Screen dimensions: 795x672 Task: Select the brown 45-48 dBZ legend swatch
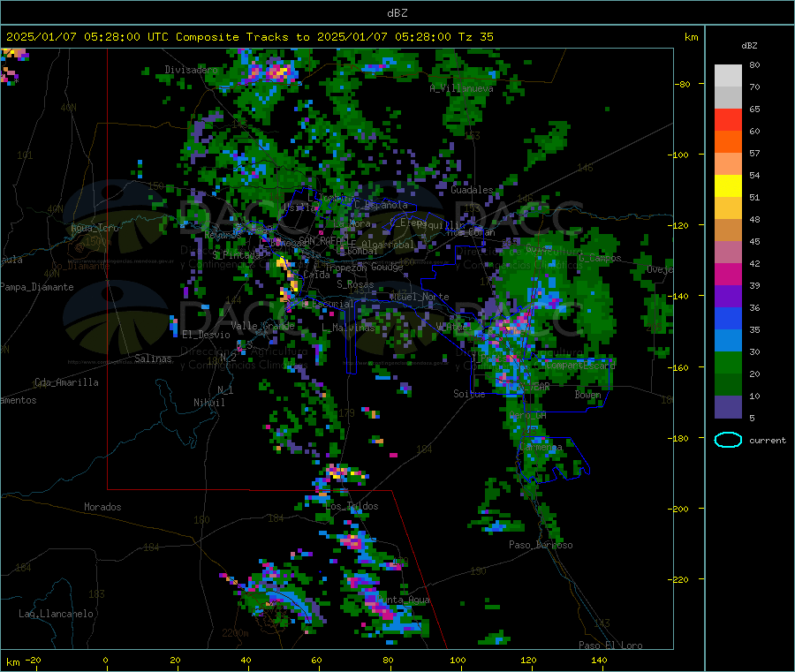pos(728,230)
